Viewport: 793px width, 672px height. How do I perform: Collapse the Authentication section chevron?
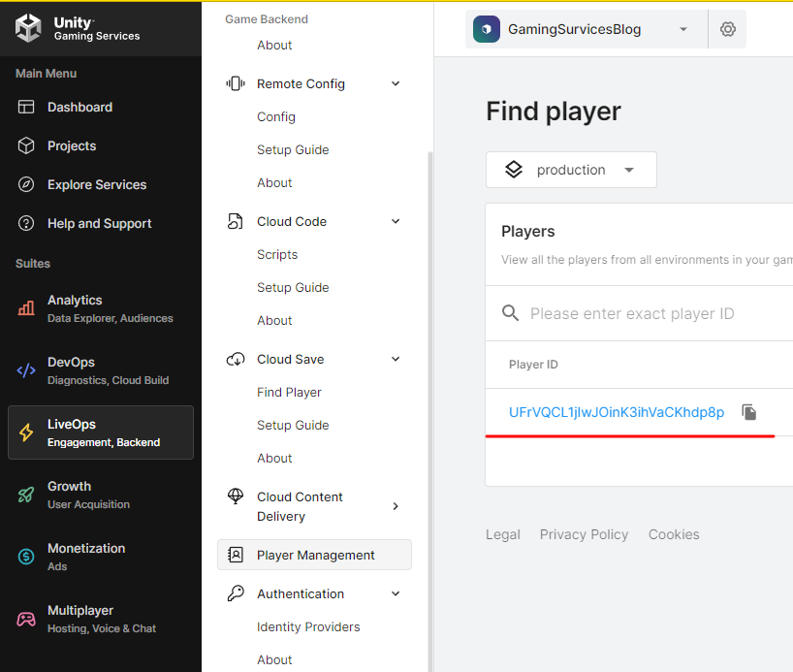pyautogui.click(x=396, y=594)
